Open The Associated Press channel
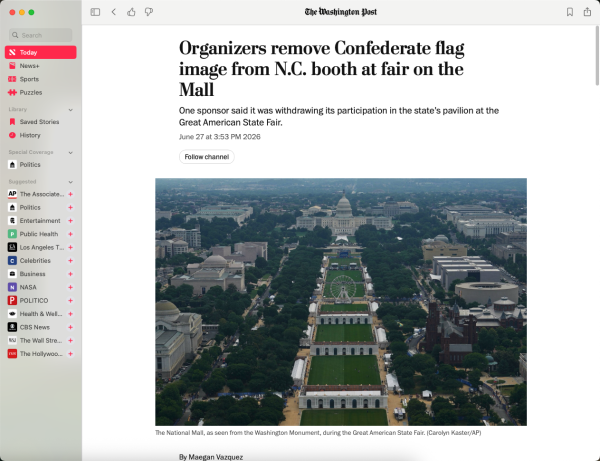The width and height of the screenshot is (600, 461). pyautogui.click(x=36, y=194)
